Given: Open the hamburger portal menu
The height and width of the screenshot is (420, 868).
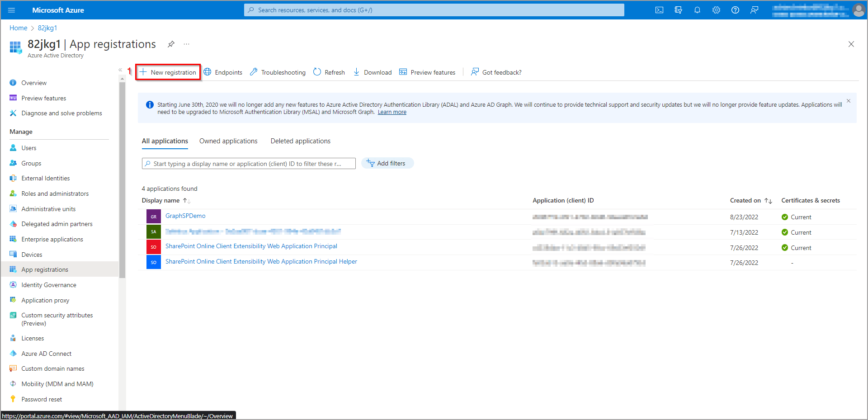Looking at the screenshot, I should pos(12,10).
